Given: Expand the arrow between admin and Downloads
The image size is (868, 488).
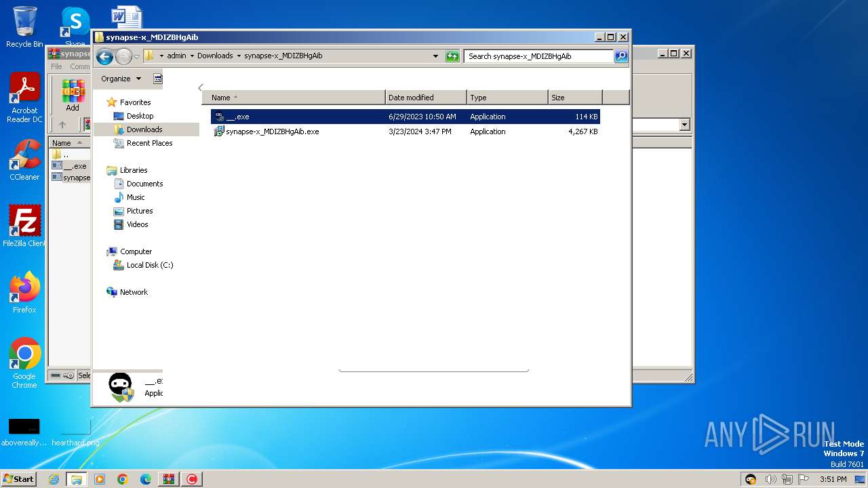Looking at the screenshot, I should (x=192, y=56).
